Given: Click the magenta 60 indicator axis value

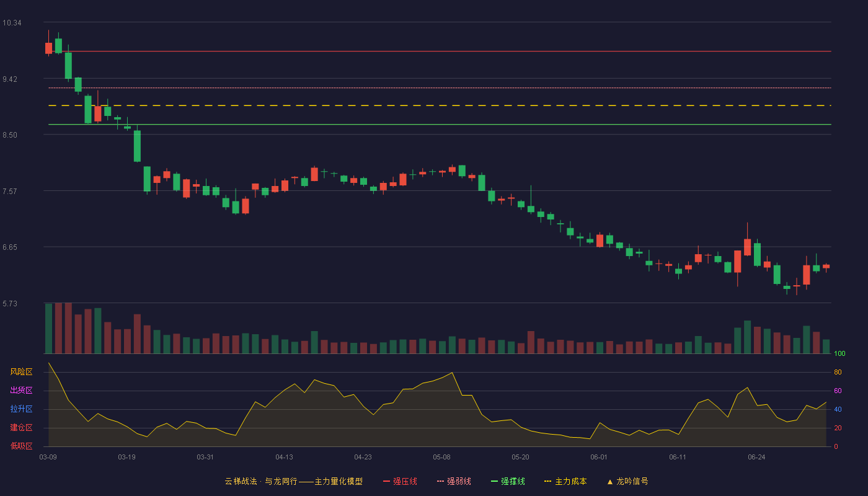Looking at the screenshot, I should [837, 391].
